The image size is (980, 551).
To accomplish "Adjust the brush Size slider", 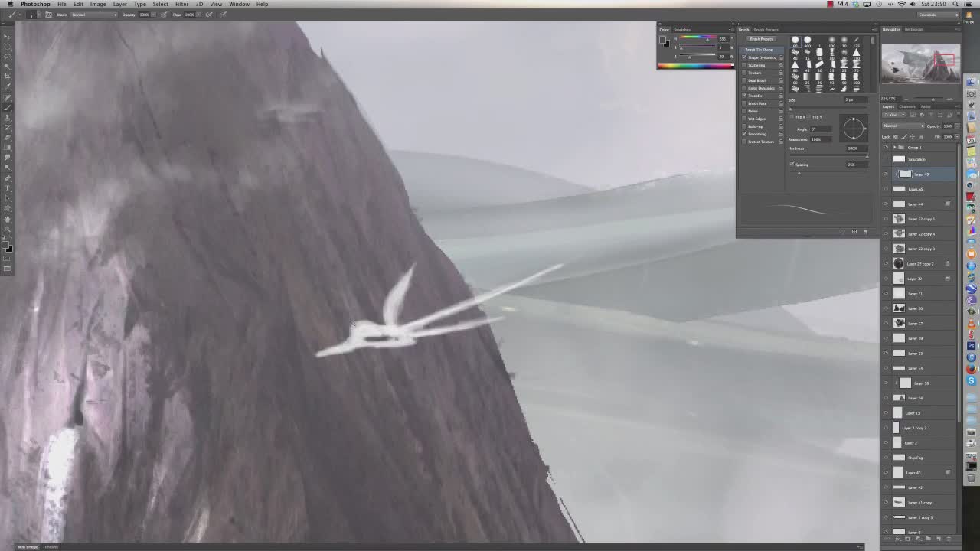I will pos(828,107).
